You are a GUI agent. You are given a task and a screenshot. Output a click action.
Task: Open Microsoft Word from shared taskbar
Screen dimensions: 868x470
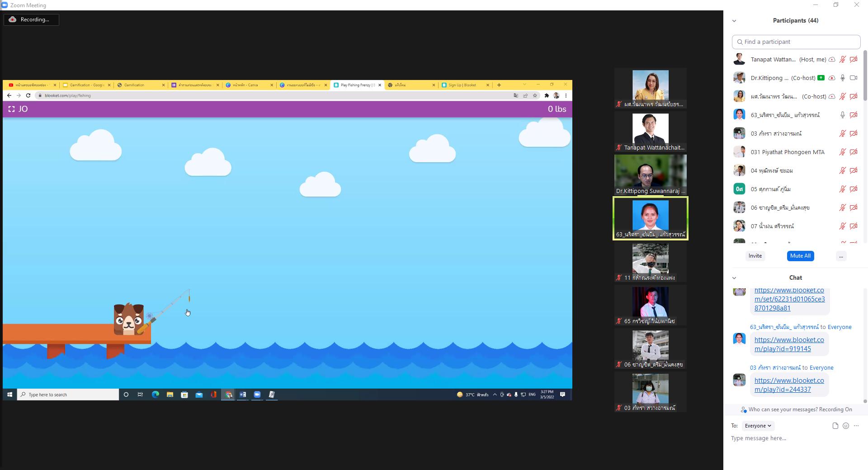[x=243, y=395]
